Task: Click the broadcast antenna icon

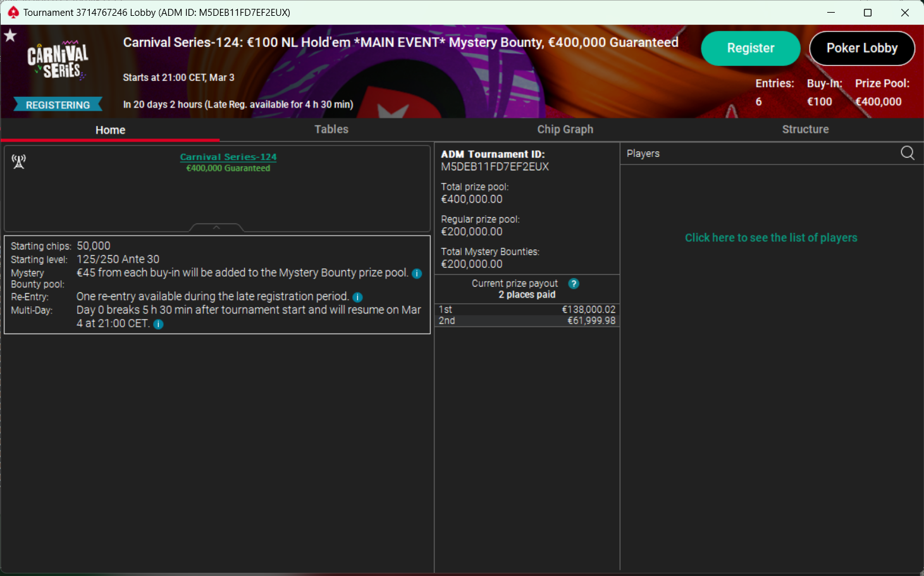Action: (19, 162)
